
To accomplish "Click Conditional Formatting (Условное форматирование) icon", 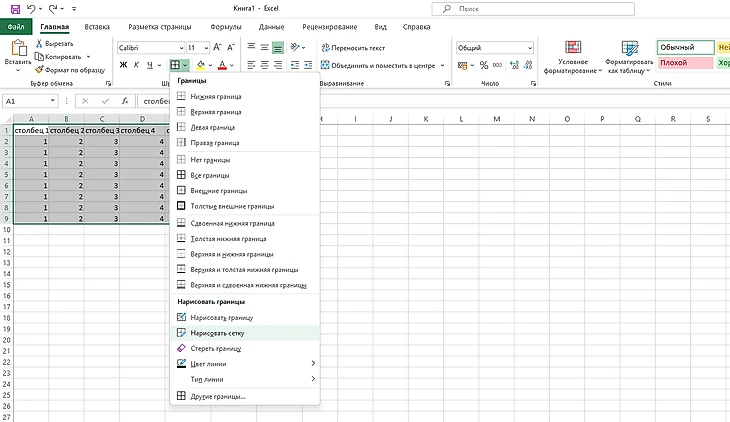I will (573, 57).
